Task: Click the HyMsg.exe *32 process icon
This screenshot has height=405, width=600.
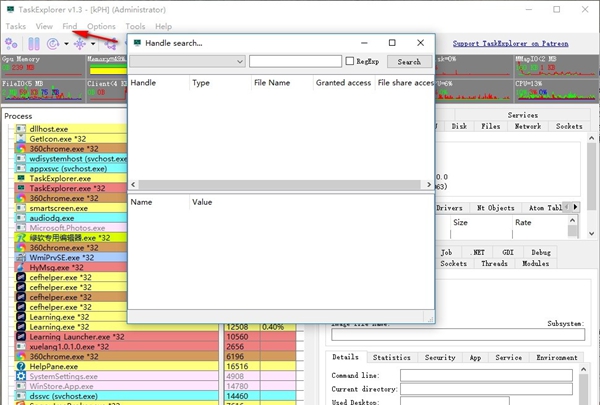Action: point(21,267)
